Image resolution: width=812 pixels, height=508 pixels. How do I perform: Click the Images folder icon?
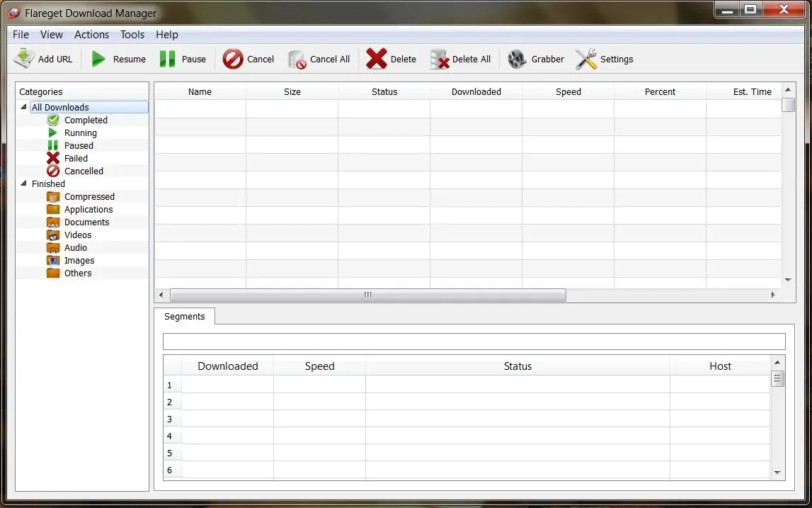click(53, 260)
